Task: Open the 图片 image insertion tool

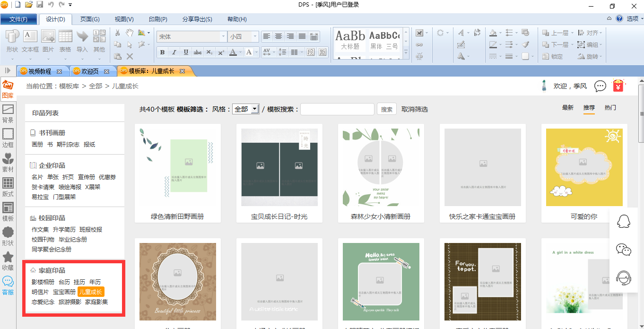Action: 47,40
